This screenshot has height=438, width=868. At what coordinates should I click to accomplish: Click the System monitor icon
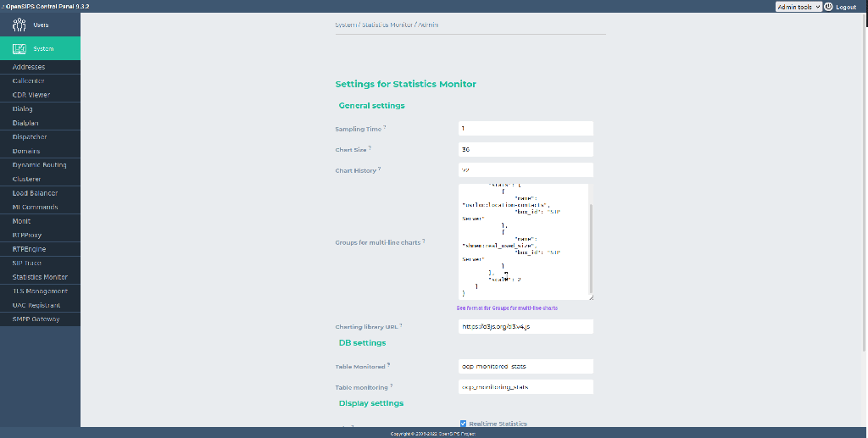[x=20, y=48]
